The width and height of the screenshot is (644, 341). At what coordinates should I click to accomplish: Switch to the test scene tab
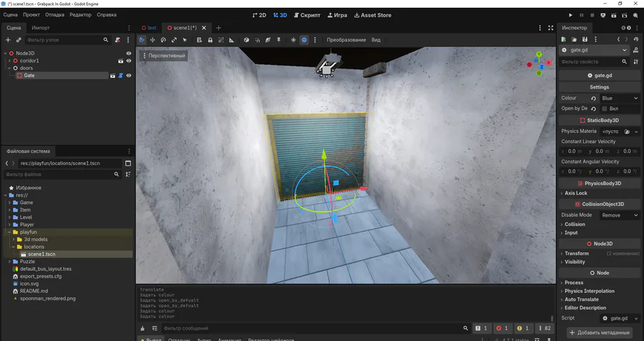(x=149, y=28)
